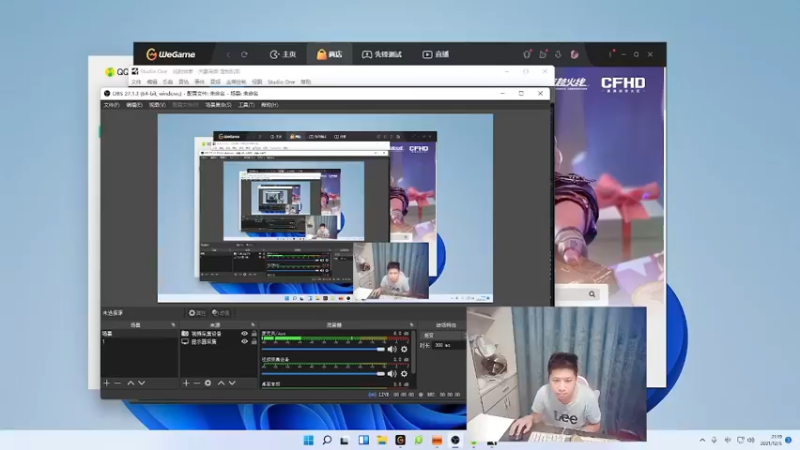Open source settings gear in sources toolbar

point(208,383)
